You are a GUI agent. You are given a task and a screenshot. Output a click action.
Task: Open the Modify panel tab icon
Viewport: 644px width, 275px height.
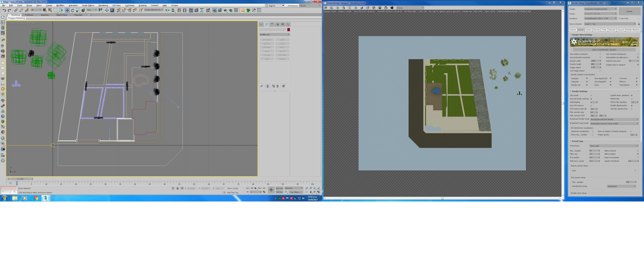(266, 25)
